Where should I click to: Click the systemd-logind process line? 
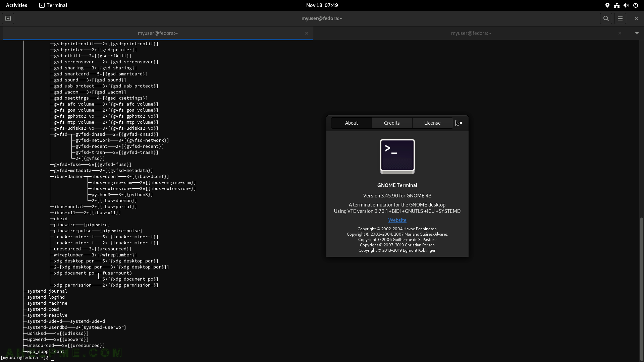(x=46, y=297)
